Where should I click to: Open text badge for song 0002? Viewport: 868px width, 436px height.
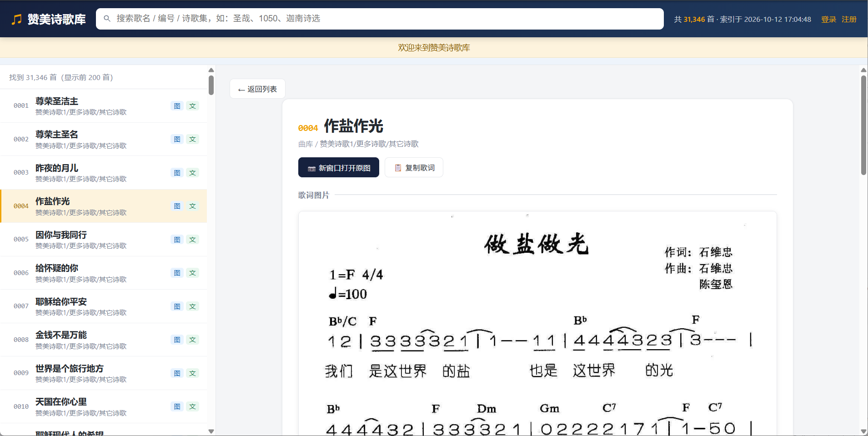click(x=193, y=139)
